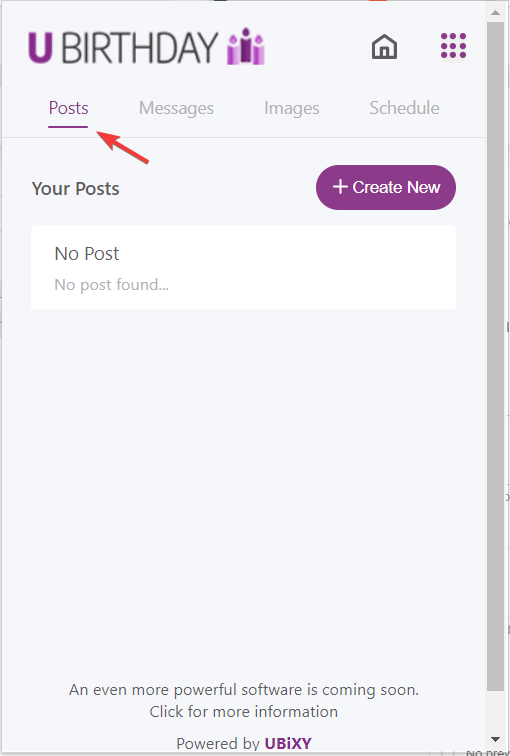Create a new post with Create New
This screenshot has height=756, width=510.
[386, 187]
